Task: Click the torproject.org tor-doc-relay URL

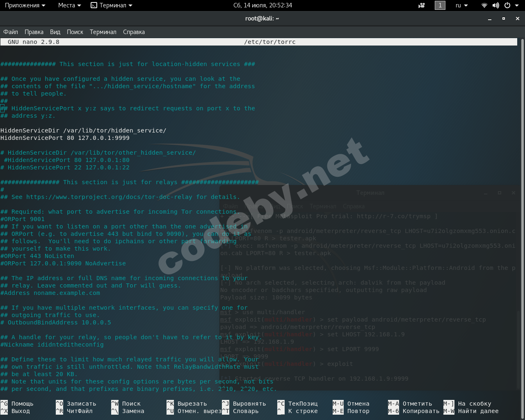Action: (109, 197)
